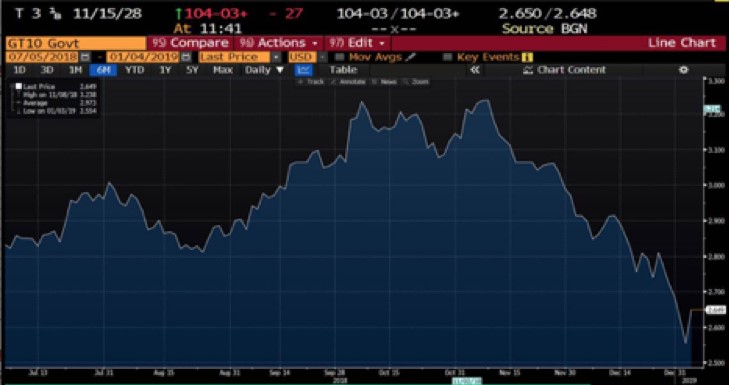The height and width of the screenshot is (385, 729).
Task: Click the Key Events info icon
Action: coord(527,57)
